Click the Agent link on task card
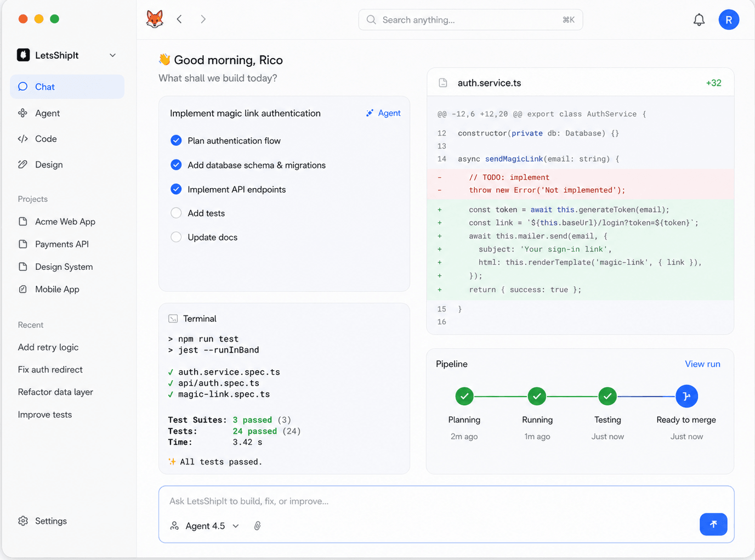Viewport: 755px width, 560px height. pos(383,113)
